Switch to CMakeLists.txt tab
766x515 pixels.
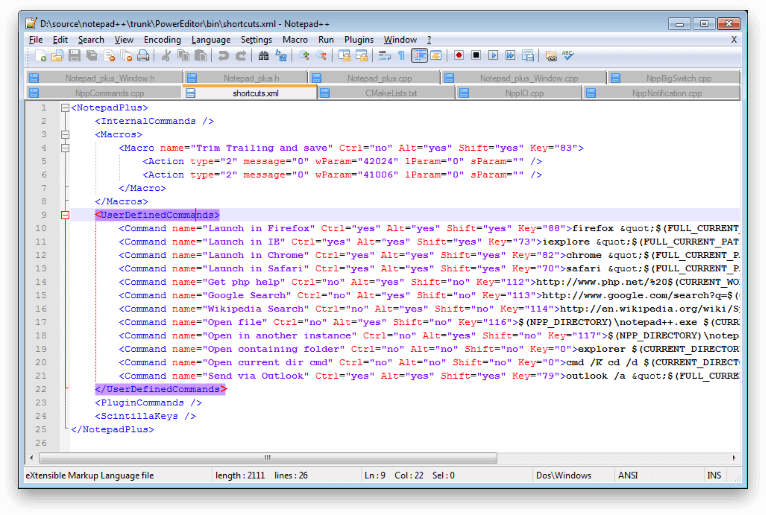click(386, 93)
